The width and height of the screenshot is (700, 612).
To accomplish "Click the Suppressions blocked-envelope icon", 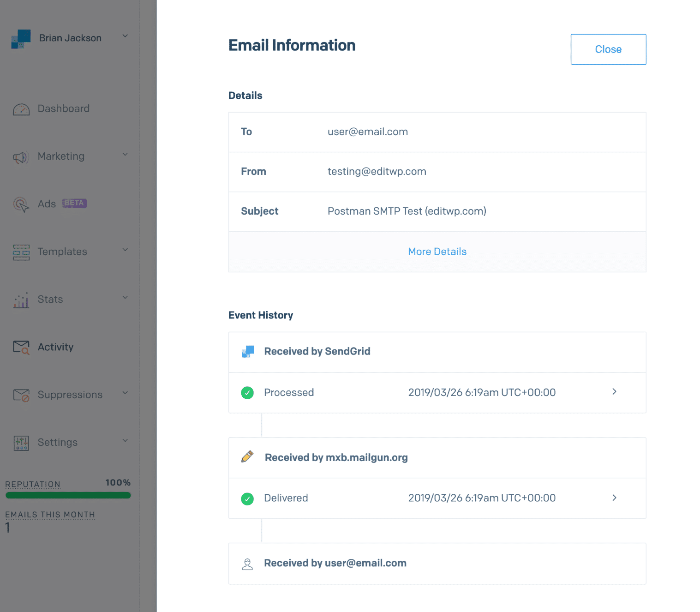I will [x=21, y=395].
